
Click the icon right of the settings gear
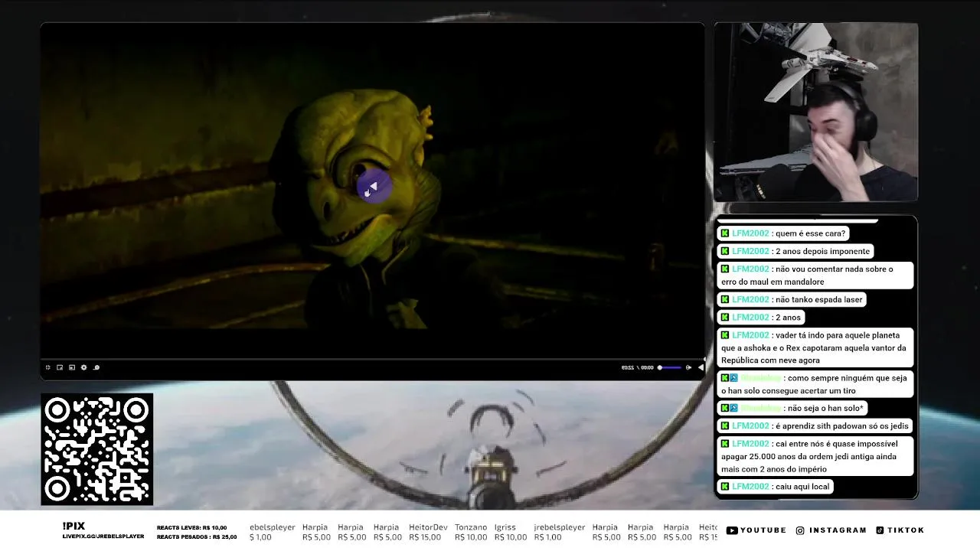coord(96,367)
